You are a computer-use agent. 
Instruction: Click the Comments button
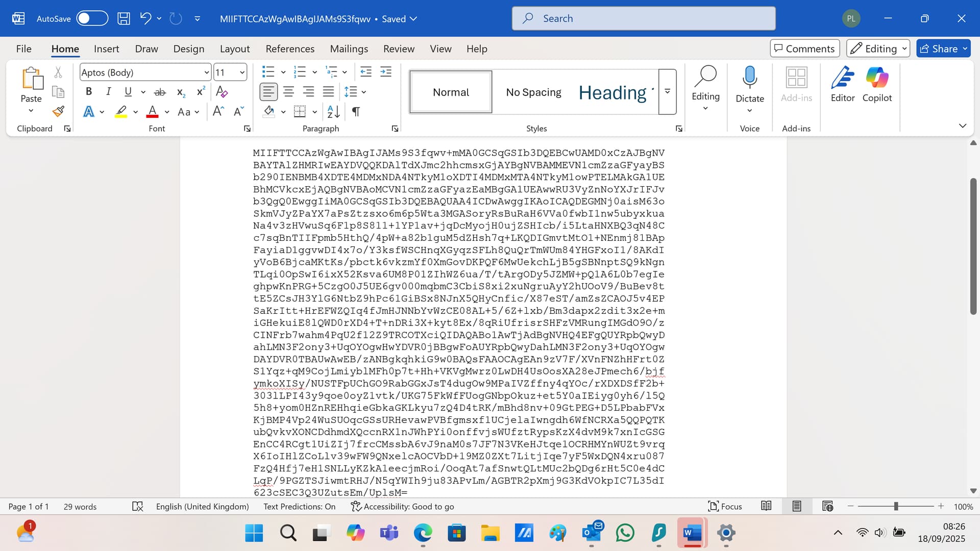click(x=804, y=48)
